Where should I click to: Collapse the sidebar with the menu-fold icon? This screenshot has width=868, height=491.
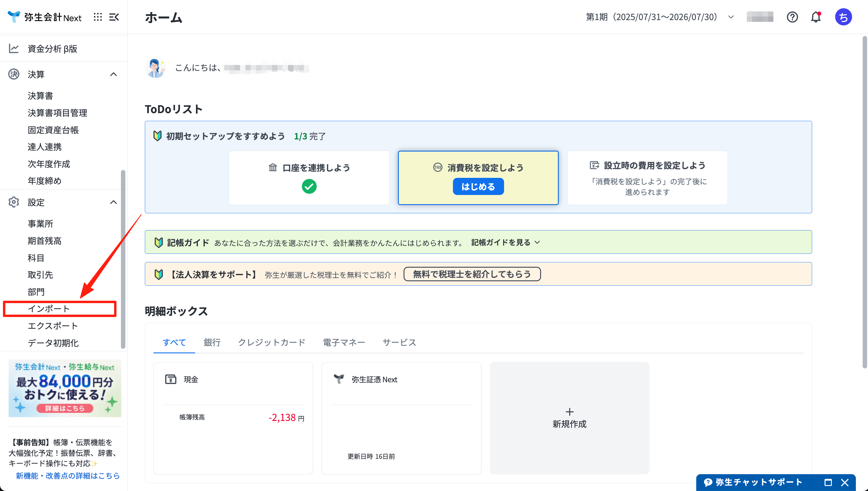point(114,17)
